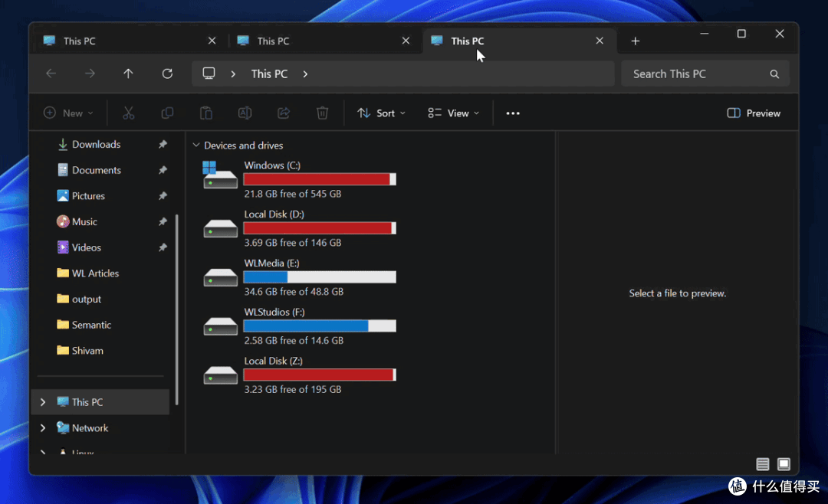Click Windows (C:) storage usage bar
The width and height of the screenshot is (828, 504).
tap(320, 179)
